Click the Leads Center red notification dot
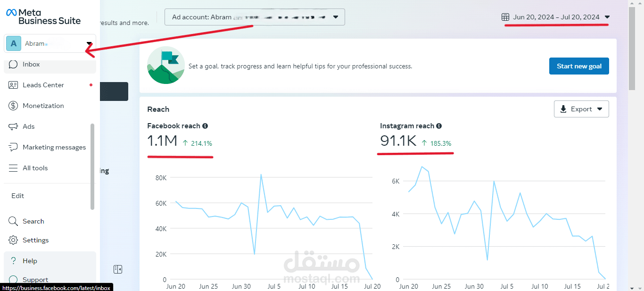 pos(91,85)
